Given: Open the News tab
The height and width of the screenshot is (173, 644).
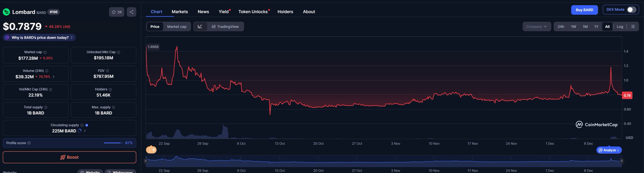Looking at the screenshot, I should tap(203, 12).
